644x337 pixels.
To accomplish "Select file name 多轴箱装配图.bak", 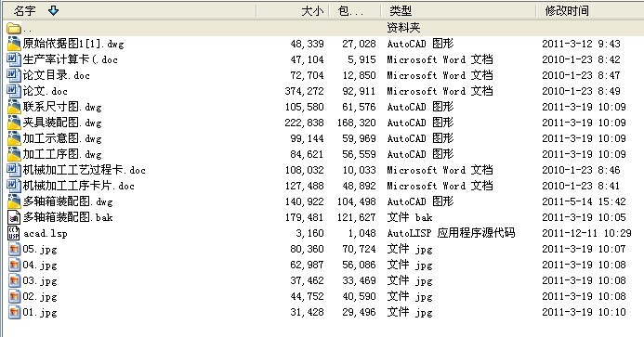I will click(x=68, y=217).
